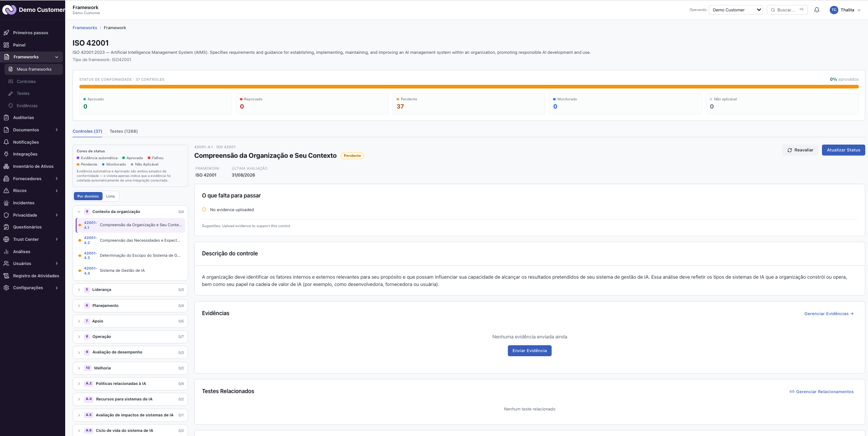Click the Notificações bell icon in sidebar

coord(6,142)
